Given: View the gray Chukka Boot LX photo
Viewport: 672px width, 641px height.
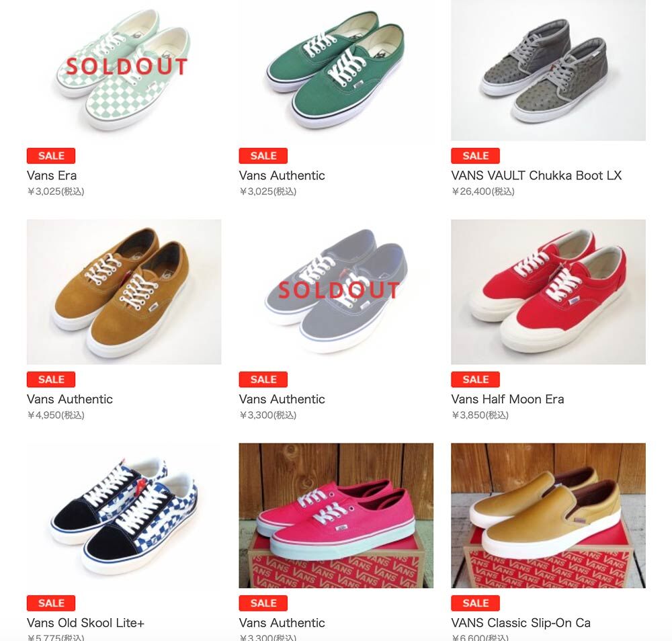Looking at the screenshot, I should point(548,71).
